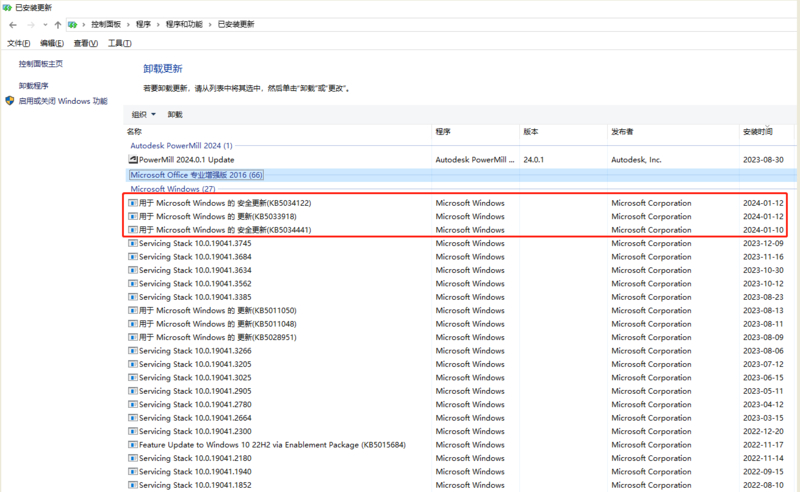Click icon of Servicing Stack 10.0.19041.3266
Screen dimensions: 800x492
point(133,351)
